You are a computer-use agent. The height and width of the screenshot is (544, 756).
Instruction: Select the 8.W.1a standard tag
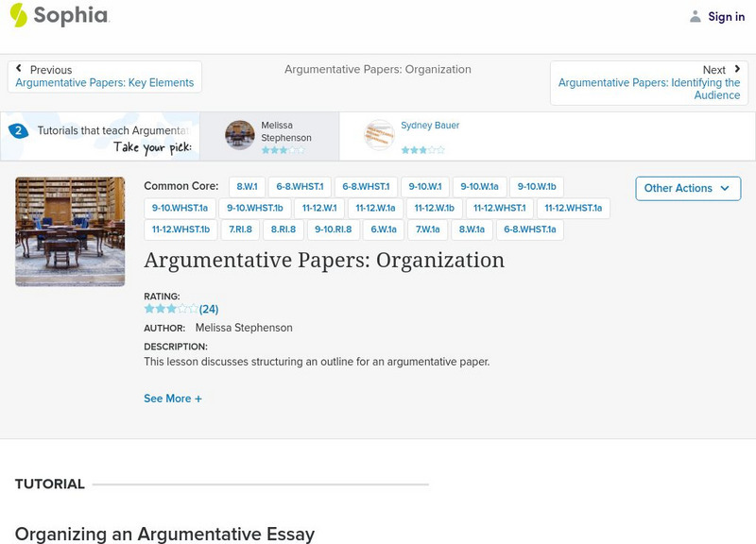click(472, 229)
